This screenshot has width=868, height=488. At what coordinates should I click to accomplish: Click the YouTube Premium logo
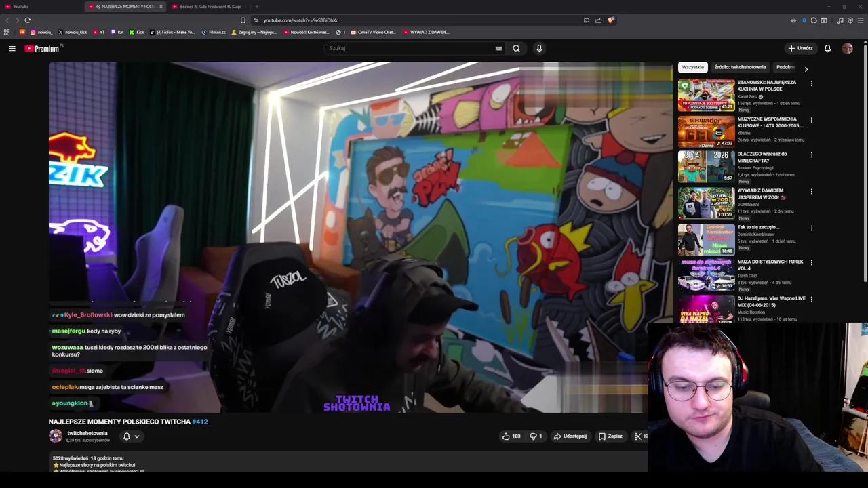point(42,48)
